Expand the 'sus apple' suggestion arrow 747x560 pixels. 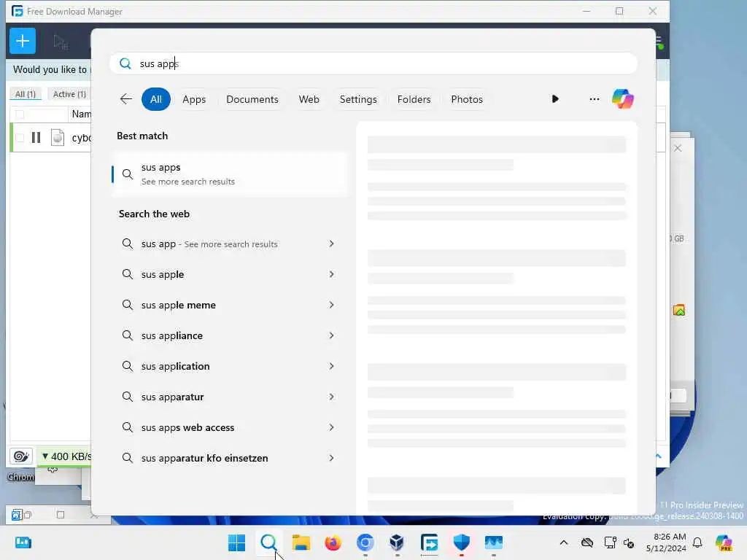[x=331, y=274]
